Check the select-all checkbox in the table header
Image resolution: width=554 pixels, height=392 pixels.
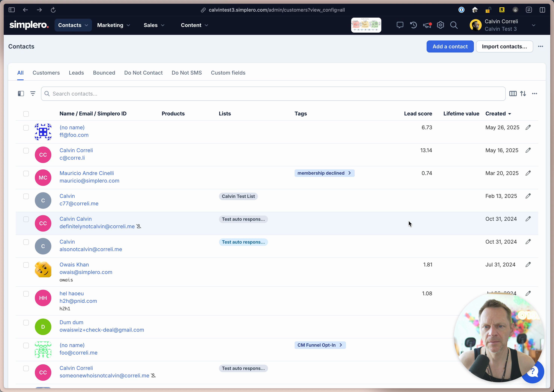(x=26, y=114)
